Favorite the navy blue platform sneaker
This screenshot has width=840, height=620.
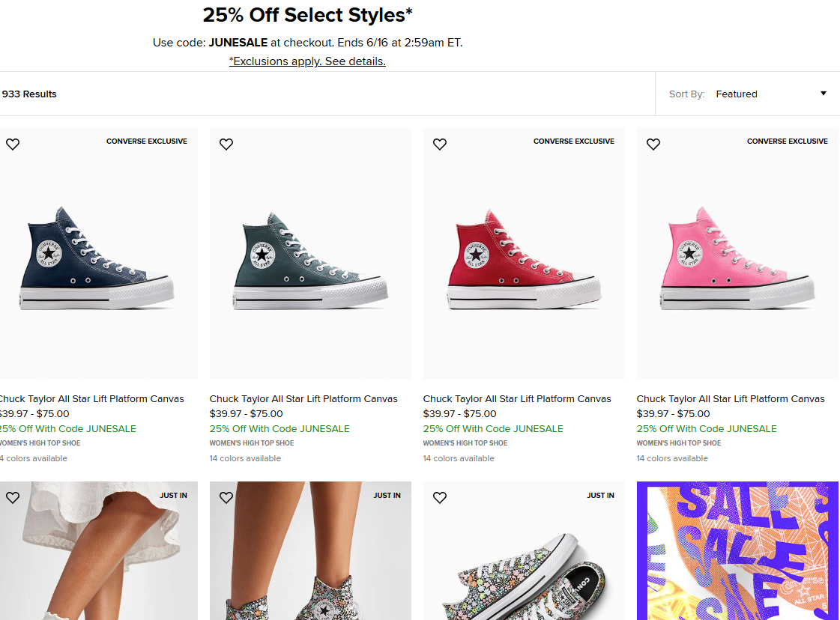(x=13, y=145)
